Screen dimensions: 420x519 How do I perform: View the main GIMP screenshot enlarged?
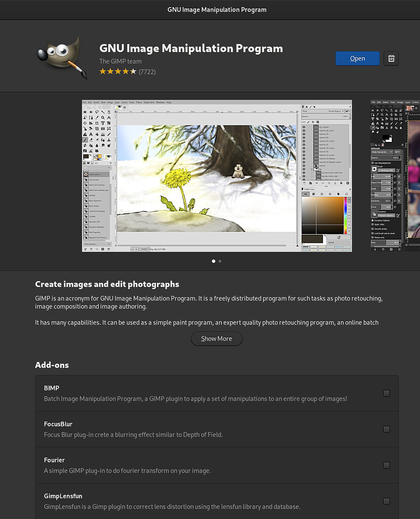(216, 175)
